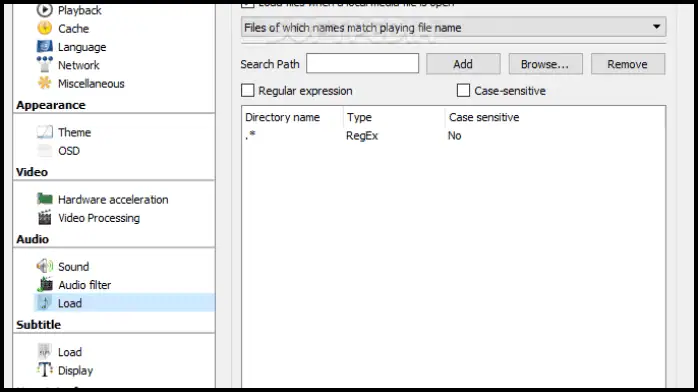The image size is (698, 392).
Task: Click the Audio filter icon
Action: pos(45,284)
